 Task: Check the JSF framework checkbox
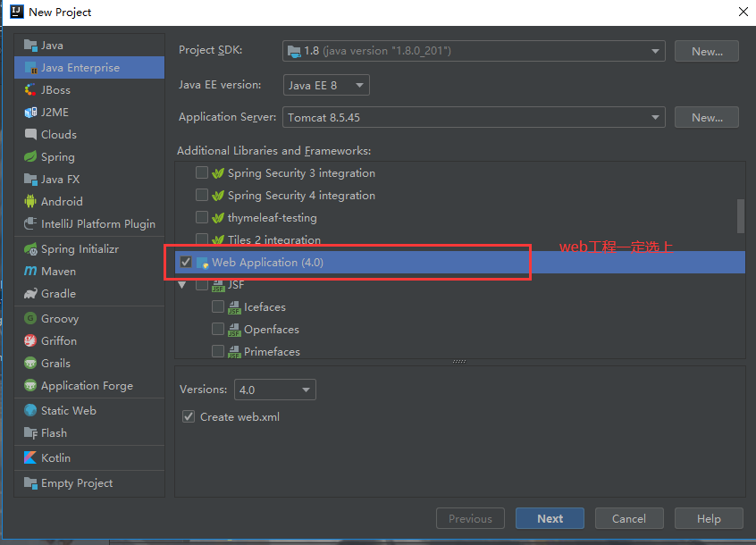coord(202,284)
